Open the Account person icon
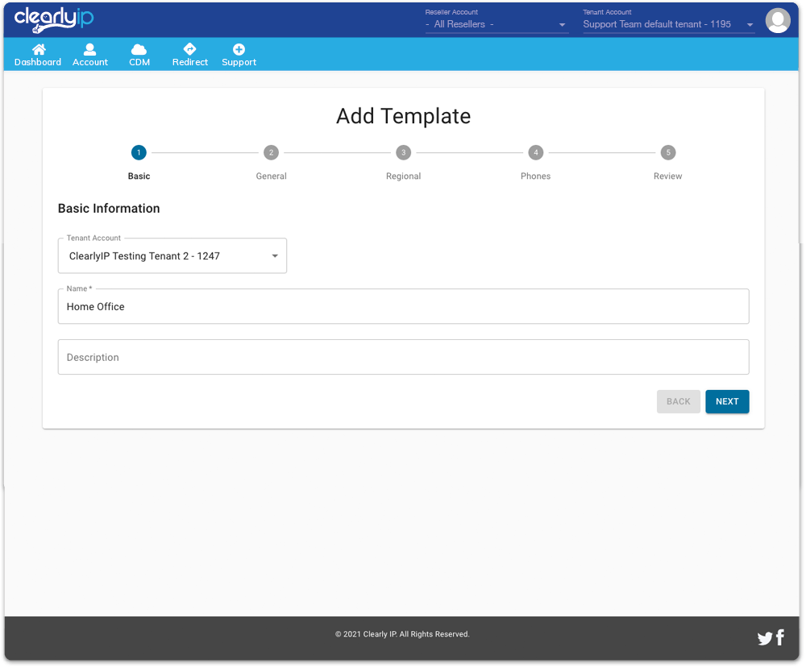 click(90, 50)
